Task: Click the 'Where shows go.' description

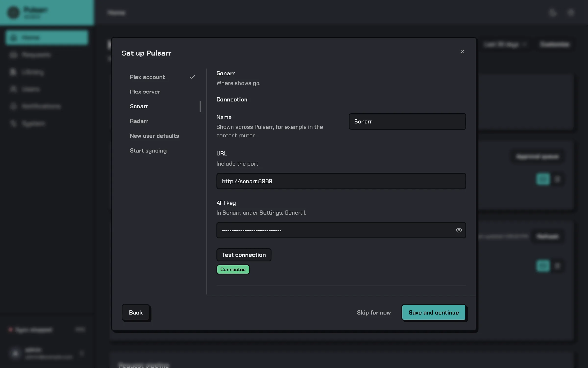Action: 238,83
